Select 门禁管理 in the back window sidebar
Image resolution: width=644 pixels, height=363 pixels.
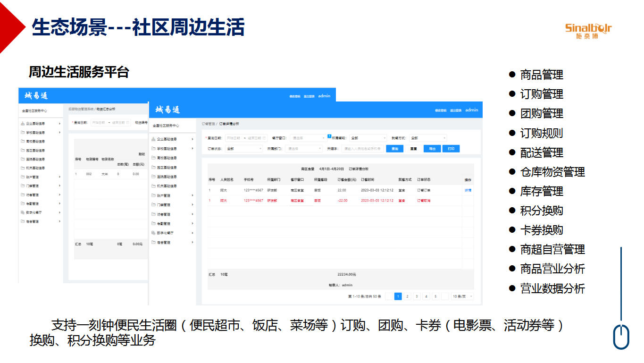[33, 186]
